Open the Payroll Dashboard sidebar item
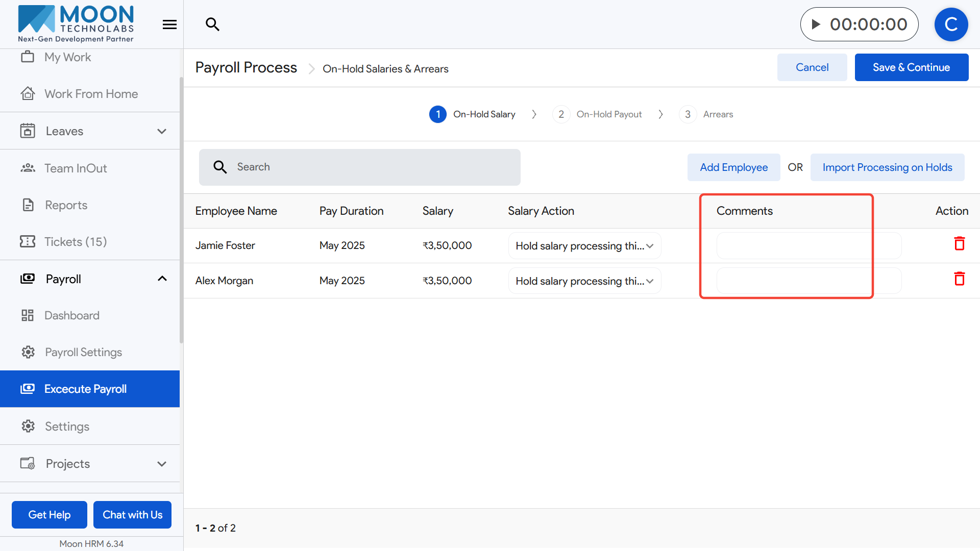Viewport: 980px width, 551px height. (x=71, y=315)
